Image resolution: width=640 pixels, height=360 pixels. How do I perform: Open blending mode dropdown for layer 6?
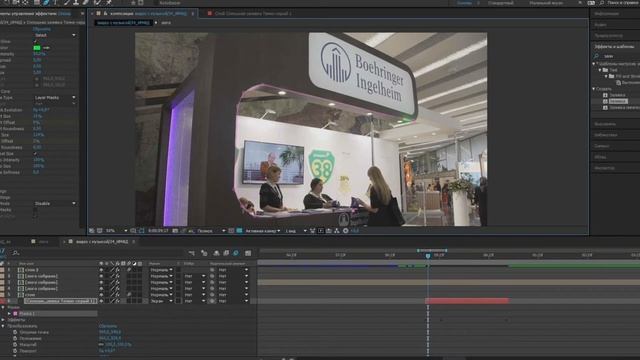tap(161, 301)
